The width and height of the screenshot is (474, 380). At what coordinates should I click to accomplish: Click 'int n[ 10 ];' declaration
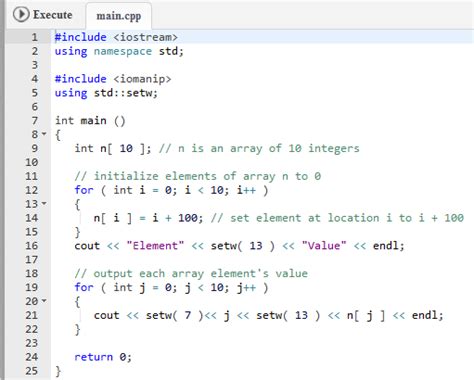tap(113, 148)
